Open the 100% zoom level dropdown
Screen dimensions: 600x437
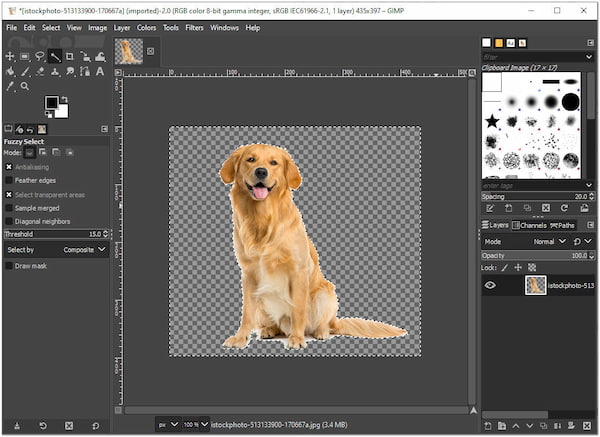(196, 425)
